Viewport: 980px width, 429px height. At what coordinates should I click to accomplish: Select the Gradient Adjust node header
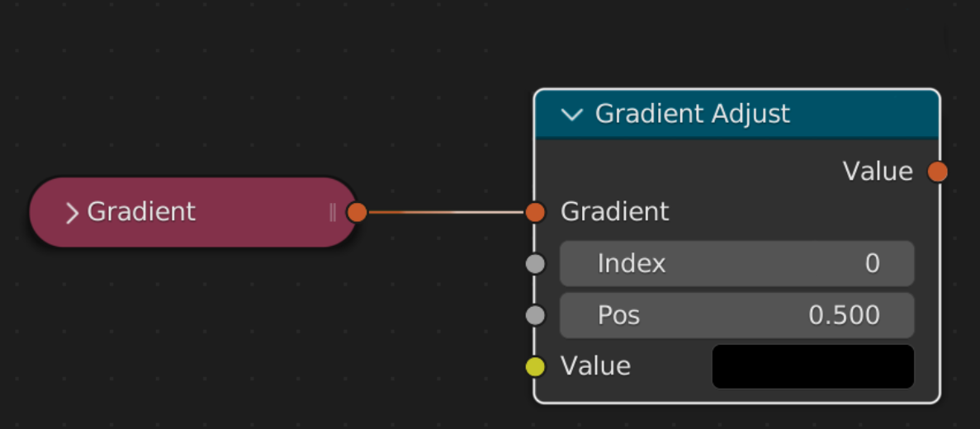coord(737,114)
